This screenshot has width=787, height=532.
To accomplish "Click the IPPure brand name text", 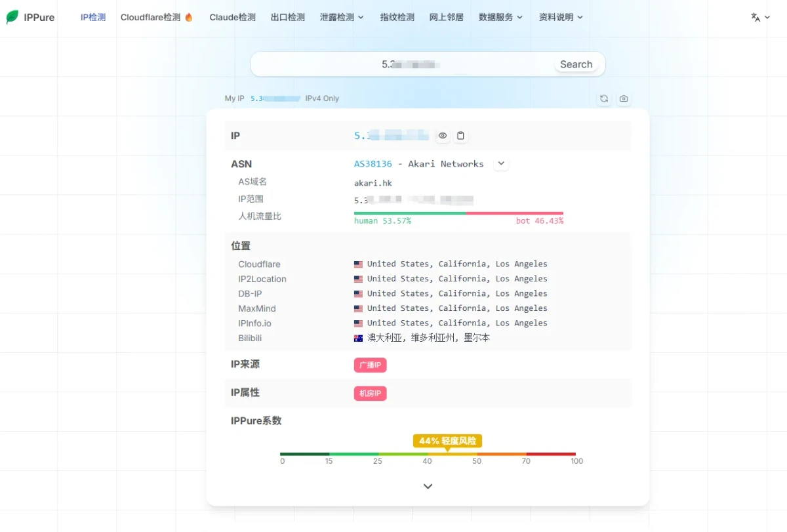I will (x=39, y=18).
